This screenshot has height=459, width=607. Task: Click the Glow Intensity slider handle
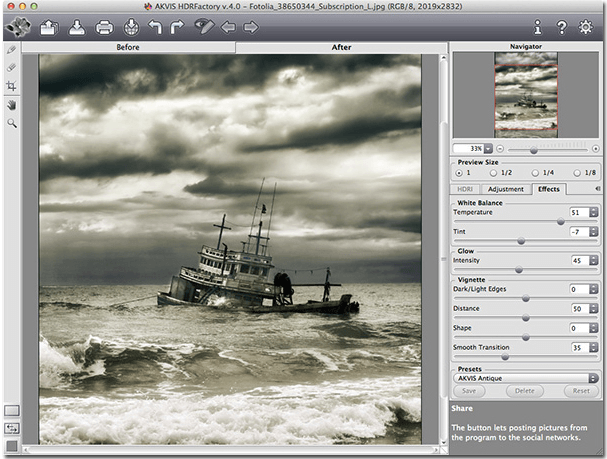pyautogui.click(x=519, y=270)
